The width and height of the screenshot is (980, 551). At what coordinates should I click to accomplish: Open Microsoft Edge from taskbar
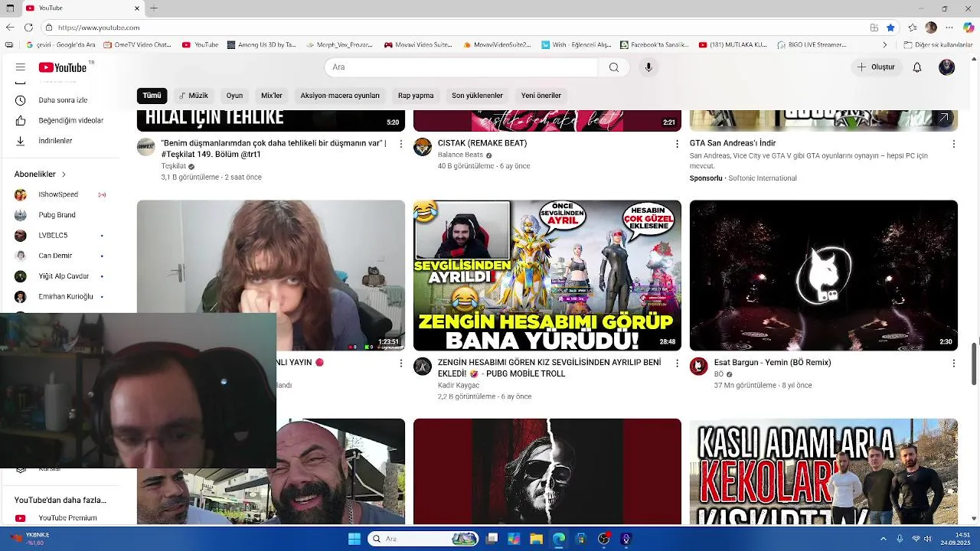click(559, 539)
